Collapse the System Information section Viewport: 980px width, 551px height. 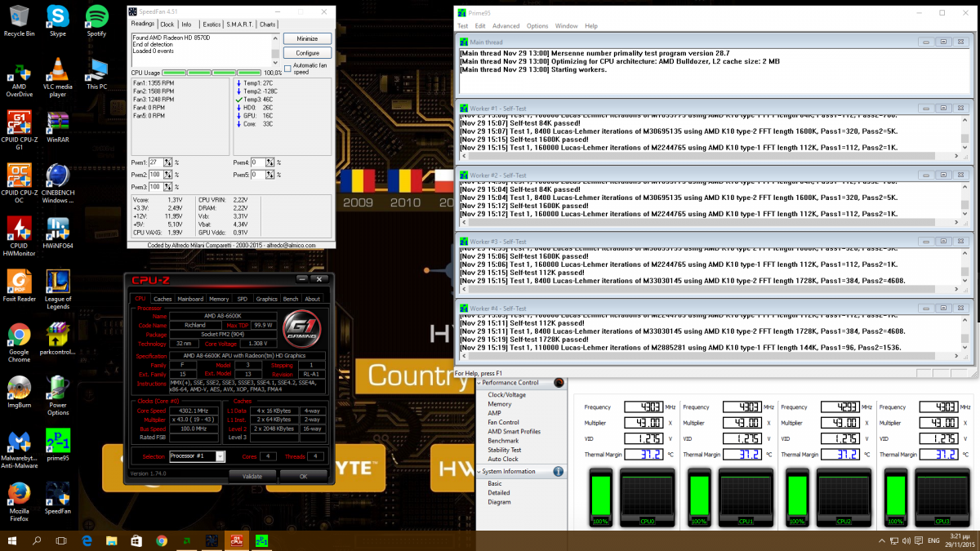click(479, 471)
